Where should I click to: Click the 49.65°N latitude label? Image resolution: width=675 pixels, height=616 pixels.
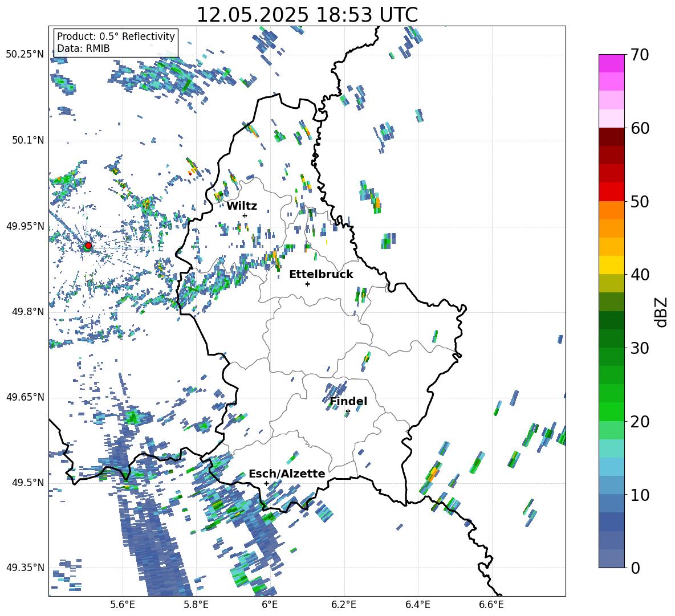25,397
